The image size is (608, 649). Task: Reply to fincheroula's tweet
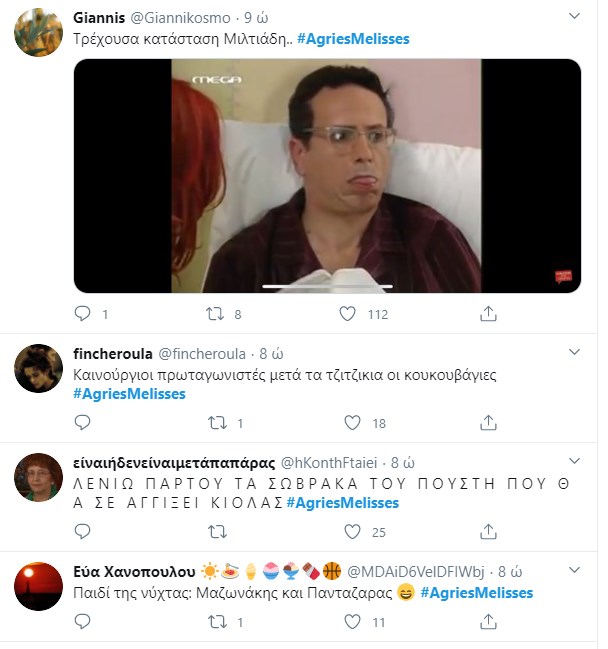point(84,423)
